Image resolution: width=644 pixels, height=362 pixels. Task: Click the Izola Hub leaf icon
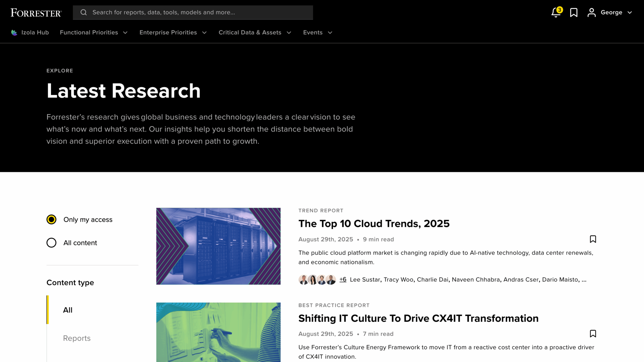coord(14,32)
